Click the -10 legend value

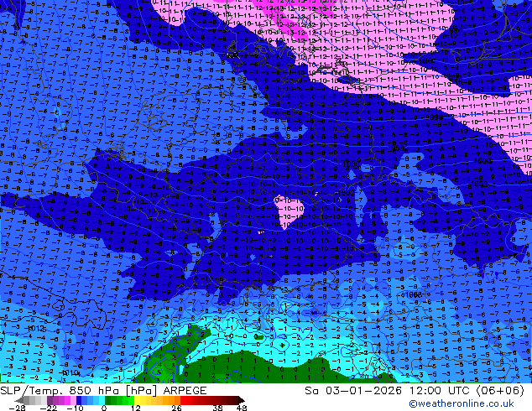(75, 408)
